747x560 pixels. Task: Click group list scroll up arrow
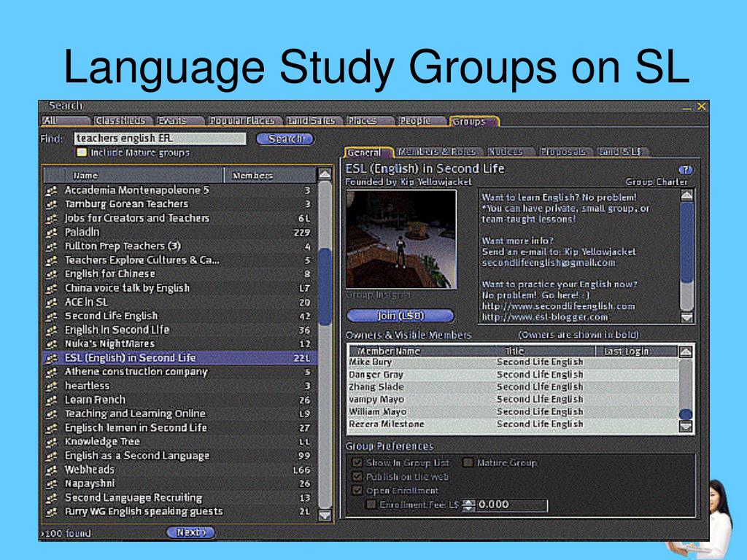tap(325, 174)
